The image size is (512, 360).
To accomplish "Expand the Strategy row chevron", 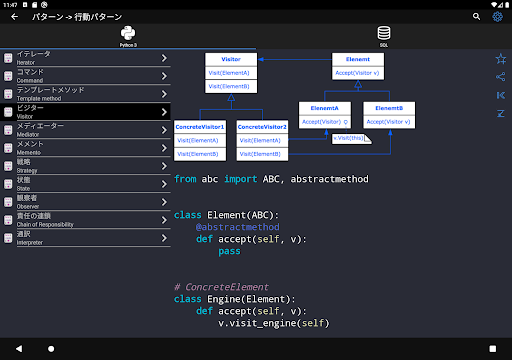I will [x=164, y=166].
